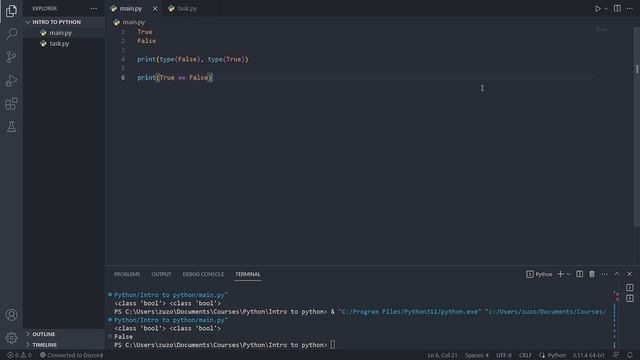Open editor more actions ellipsis

click(629, 9)
